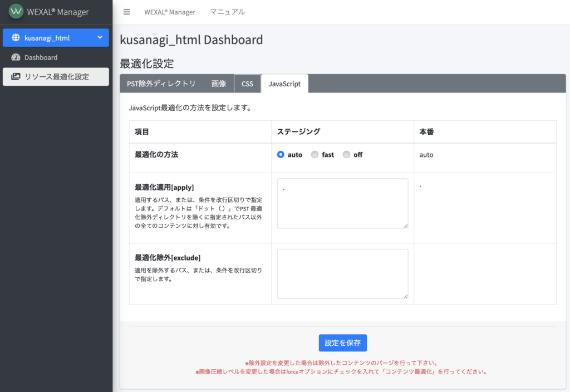Select the auto optimization radio button
This screenshot has height=392, width=570.
(281, 155)
